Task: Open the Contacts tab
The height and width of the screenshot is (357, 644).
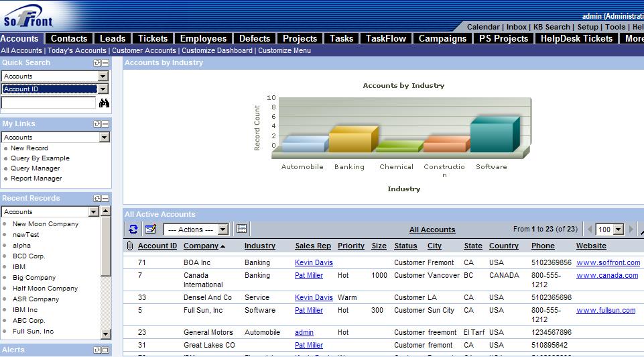Action: (x=69, y=38)
